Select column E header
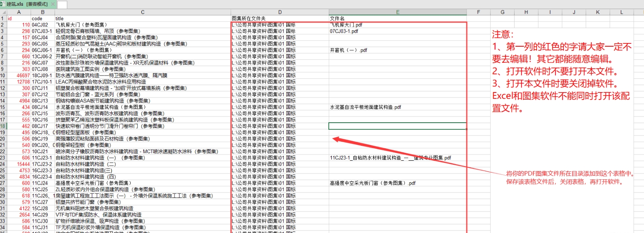 (397, 12)
